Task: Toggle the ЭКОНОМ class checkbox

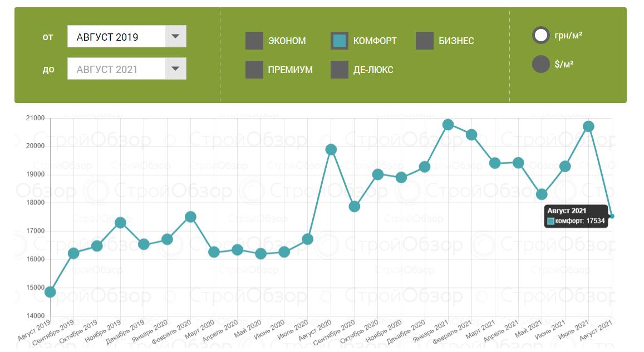Action: (254, 41)
